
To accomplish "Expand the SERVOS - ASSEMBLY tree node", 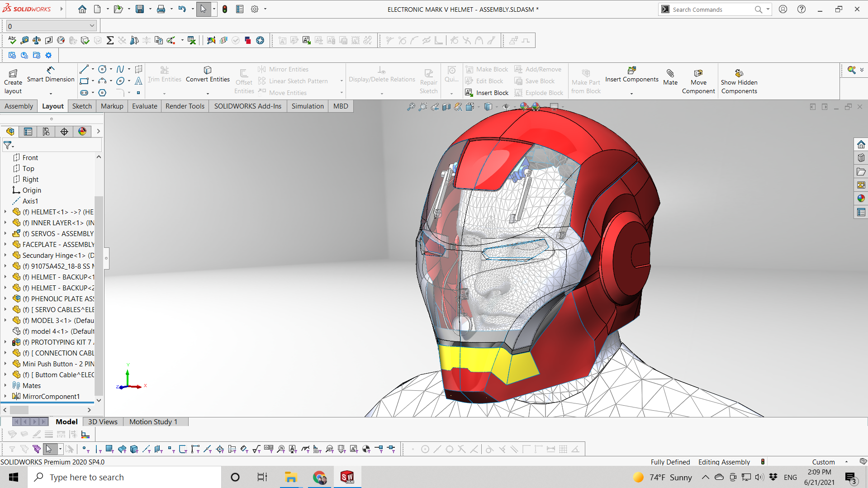I will pos(5,233).
